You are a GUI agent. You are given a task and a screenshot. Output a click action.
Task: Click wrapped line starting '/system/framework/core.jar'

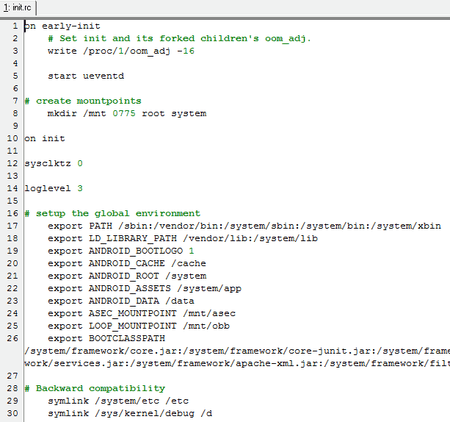coord(237,351)
